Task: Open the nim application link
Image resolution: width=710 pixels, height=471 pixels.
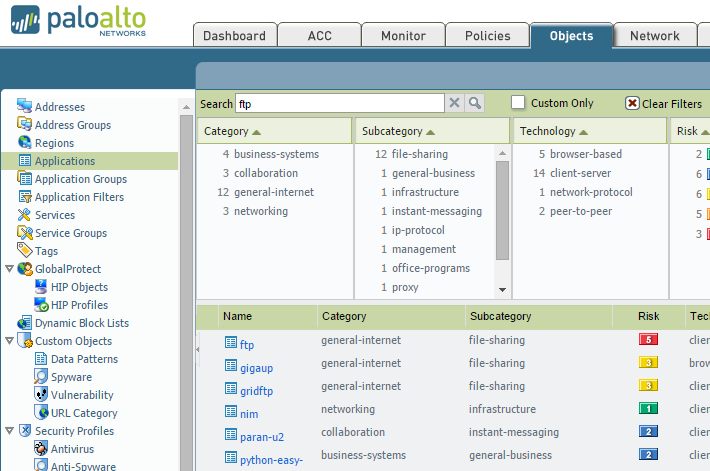Action: (x=249, y=414)
